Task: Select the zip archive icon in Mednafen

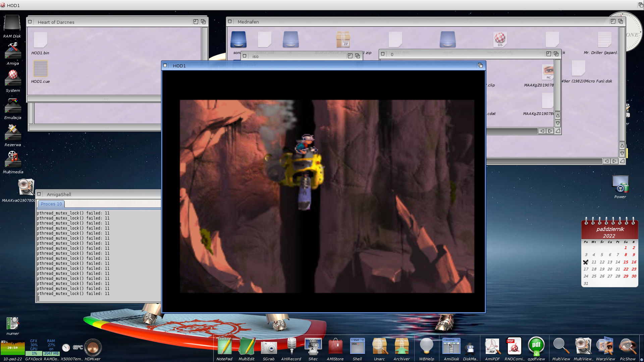Action: pos(343,40)
